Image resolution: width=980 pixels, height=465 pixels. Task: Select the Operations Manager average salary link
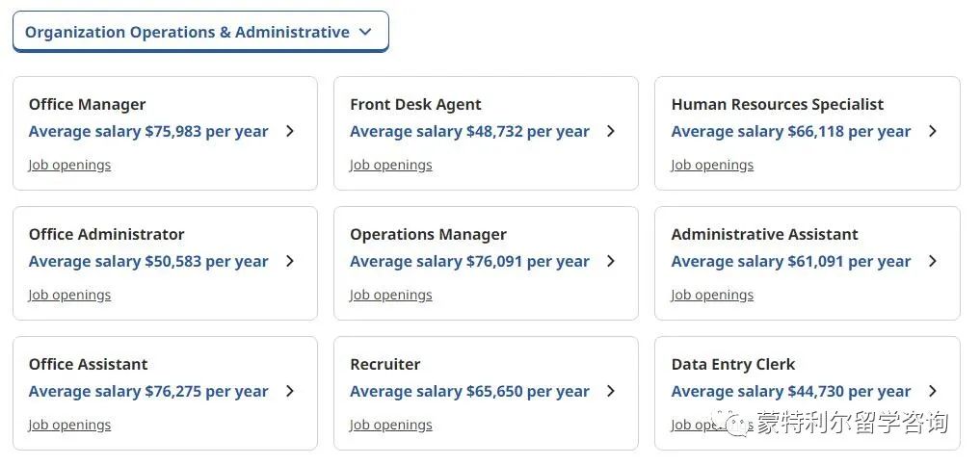point(469,261)
